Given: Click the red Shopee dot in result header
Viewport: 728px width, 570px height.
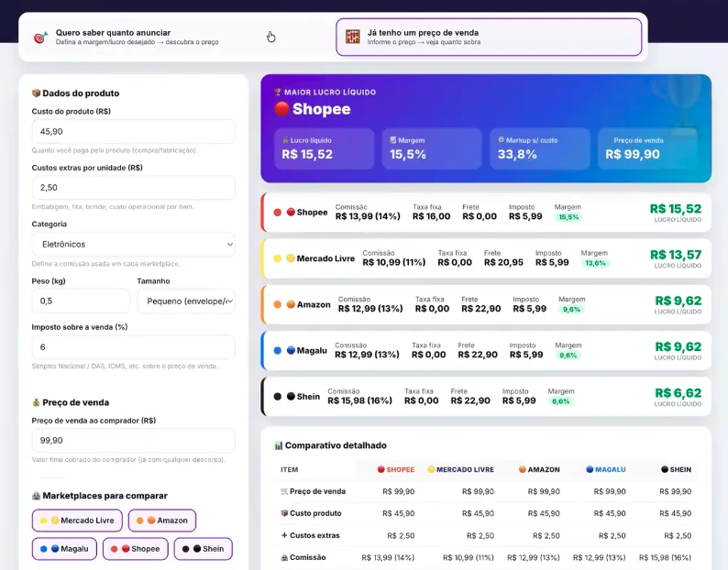Looking at the screenshot, I should tap(281, 109).
